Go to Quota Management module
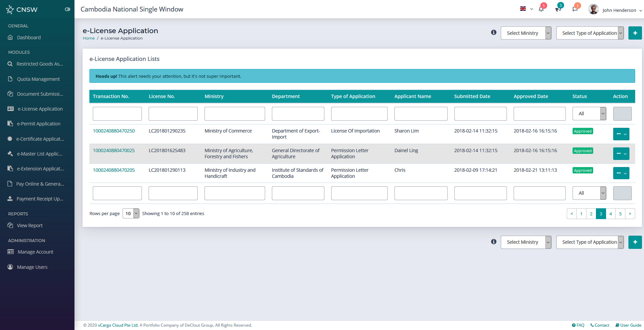 [x=38, y=79]
